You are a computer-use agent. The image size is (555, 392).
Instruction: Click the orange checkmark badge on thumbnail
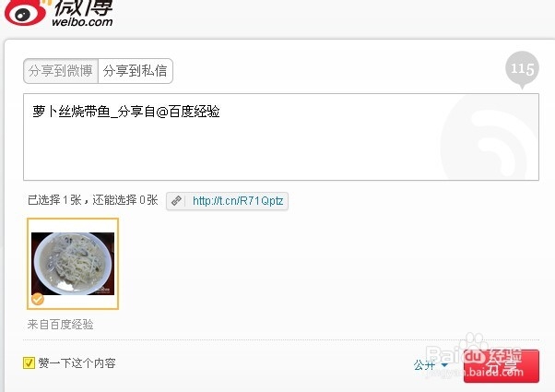coord(38,299)
